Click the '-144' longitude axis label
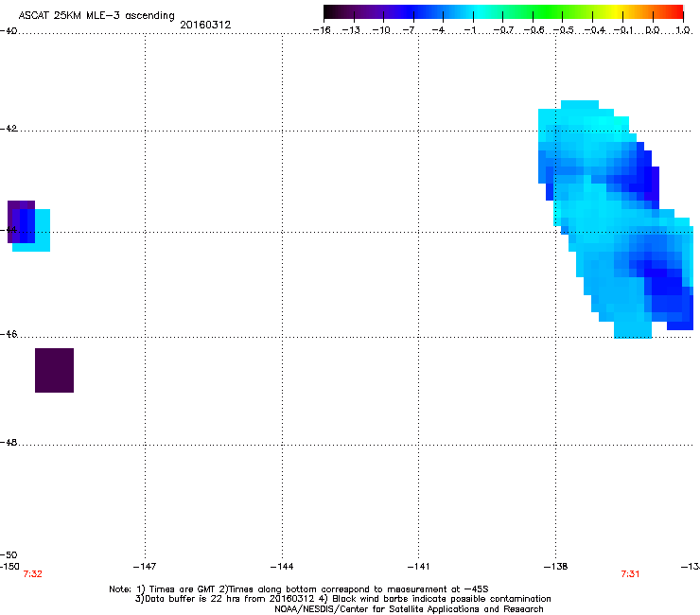This screenshot has width=700, height=615. pos(282,567)
